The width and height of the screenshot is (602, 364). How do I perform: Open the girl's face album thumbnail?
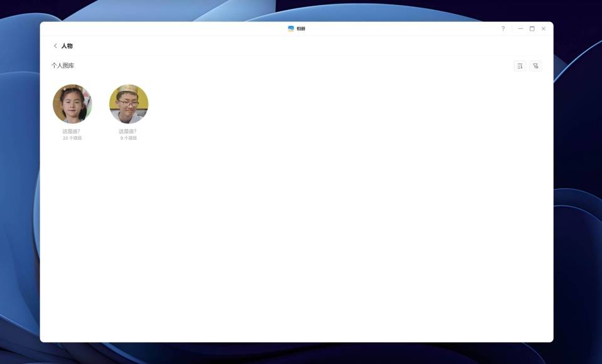pyautogui.click(x=72, y=104)
